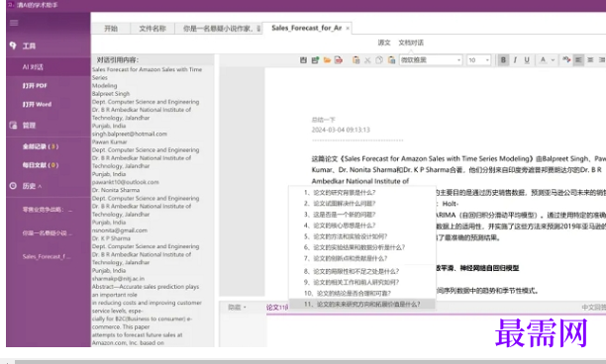Choose question 10 about 结论是否合理
This screenshot has height=364, width=606.
point(362,294)
